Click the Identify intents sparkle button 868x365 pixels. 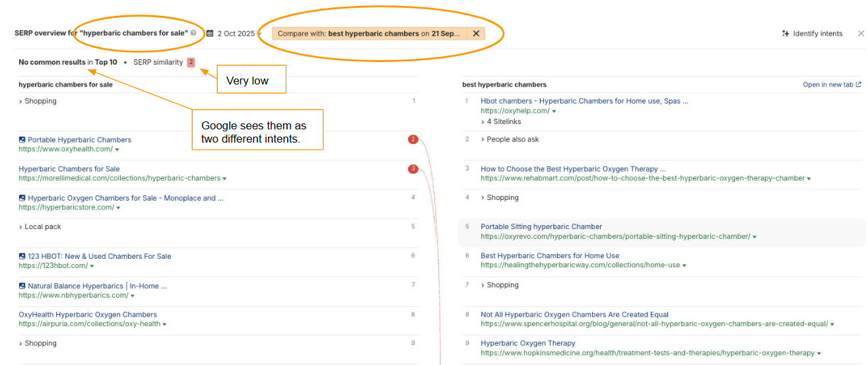(812, 34)
